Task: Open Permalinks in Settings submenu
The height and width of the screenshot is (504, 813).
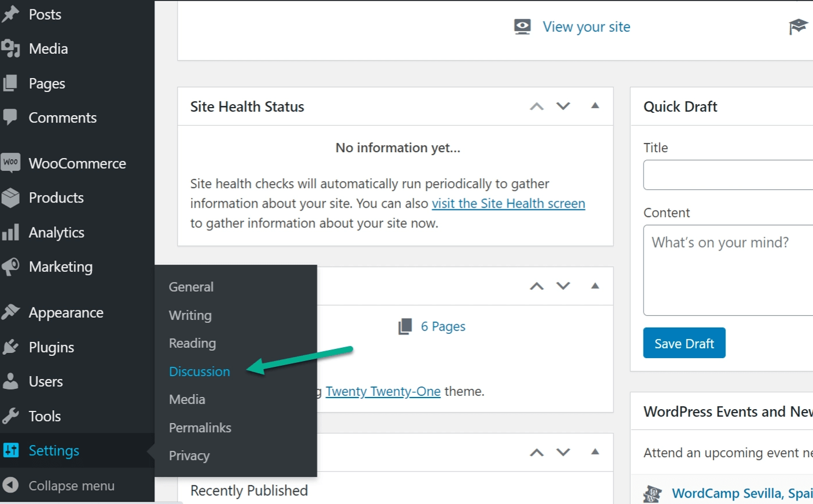Action: point(200,428)
